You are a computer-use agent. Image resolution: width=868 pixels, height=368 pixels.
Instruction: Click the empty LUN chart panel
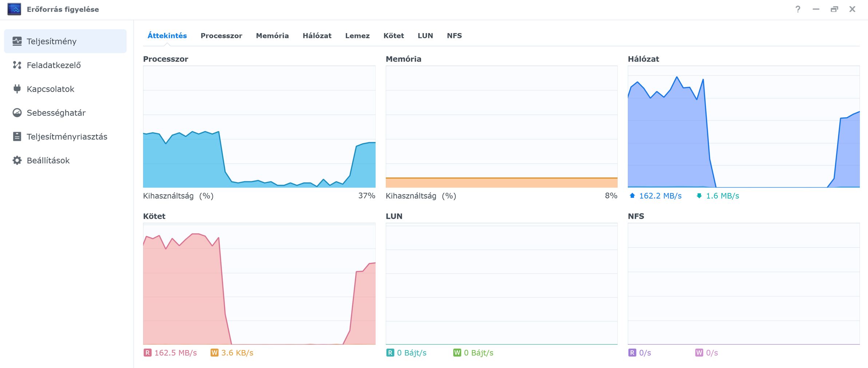tap(502, 284)
